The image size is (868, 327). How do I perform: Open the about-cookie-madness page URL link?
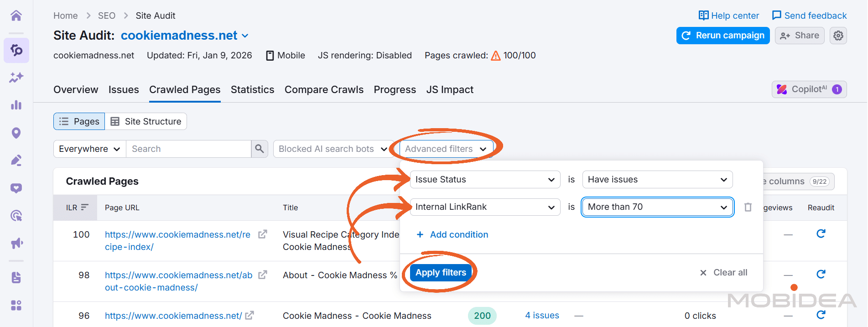178,281
